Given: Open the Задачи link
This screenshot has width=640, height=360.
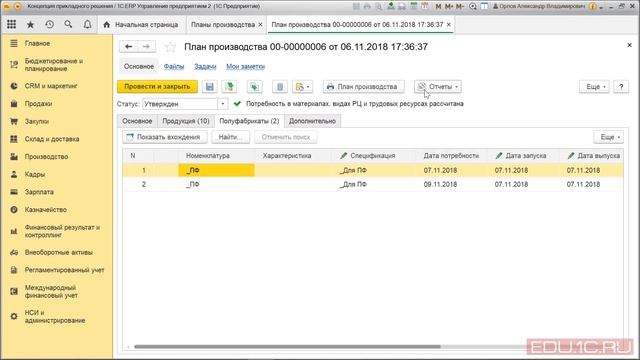Looking at the screenshot, I should (205, 66).
